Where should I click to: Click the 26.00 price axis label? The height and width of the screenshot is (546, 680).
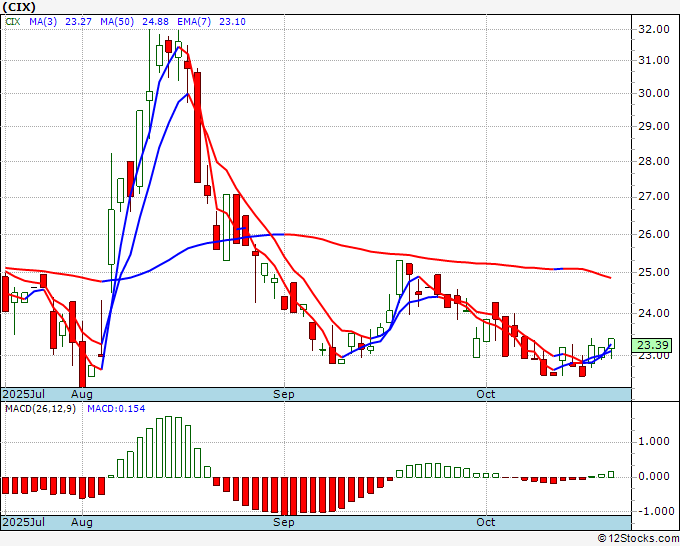(x=654, y=234)
